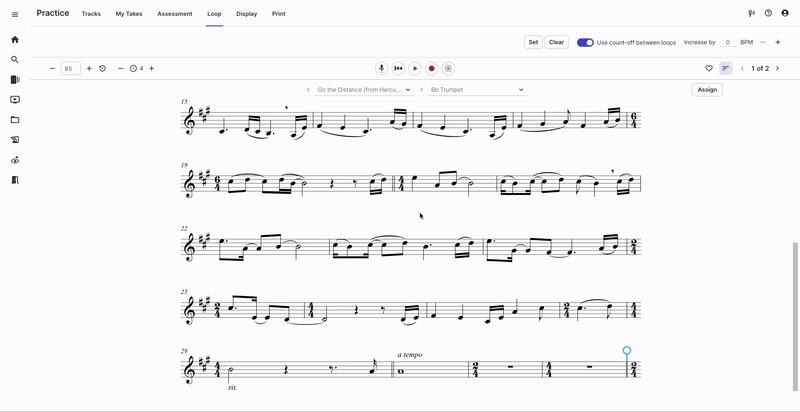
Task: Click the microphone button
Action: [x=381, y=68]
